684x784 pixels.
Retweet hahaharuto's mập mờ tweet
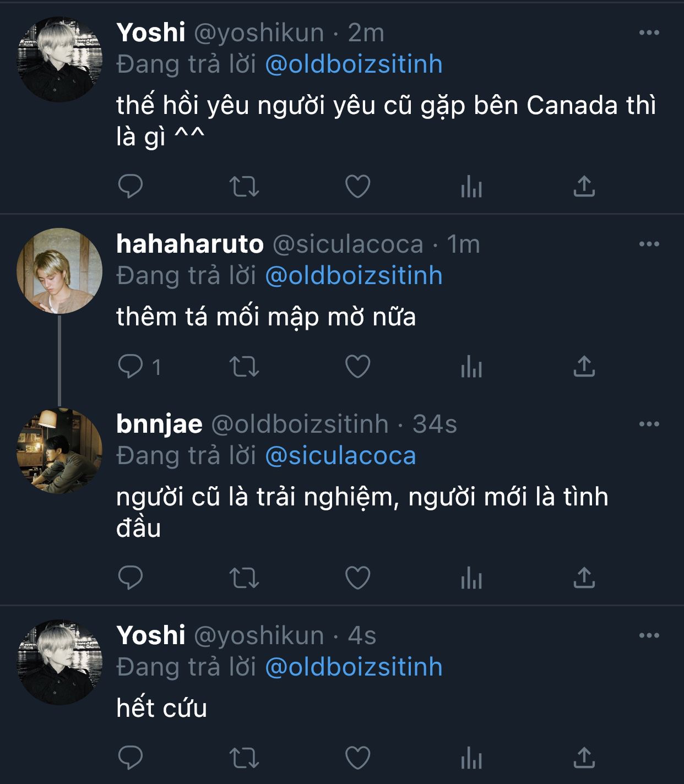pyautogui.click(x=244, y=366)
